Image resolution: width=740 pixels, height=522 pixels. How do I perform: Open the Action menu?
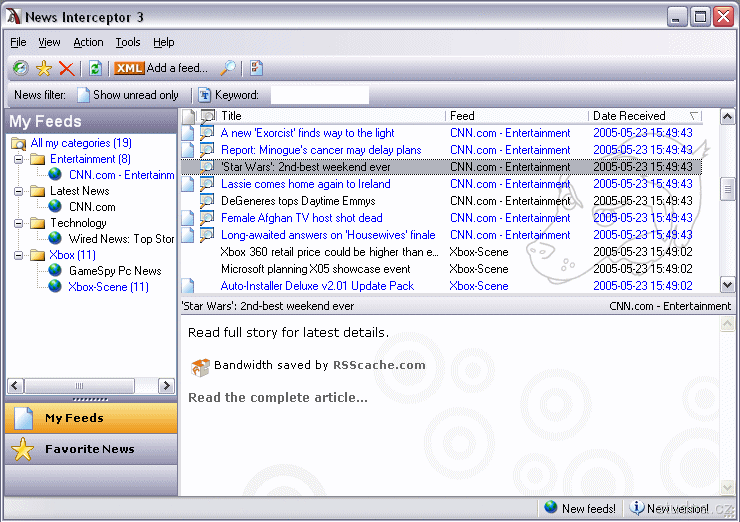tap(88, 42)
